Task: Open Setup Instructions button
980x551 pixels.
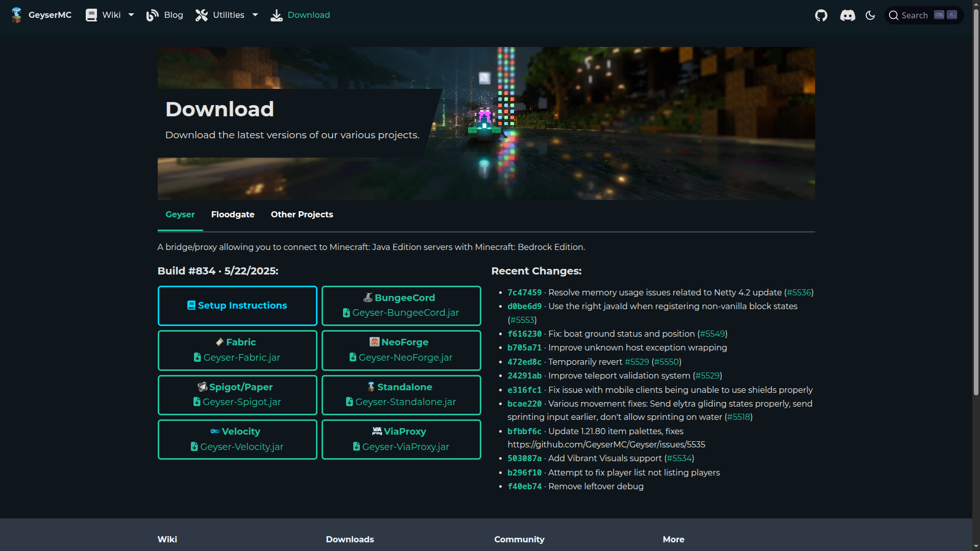Action: tap(237, 306)
